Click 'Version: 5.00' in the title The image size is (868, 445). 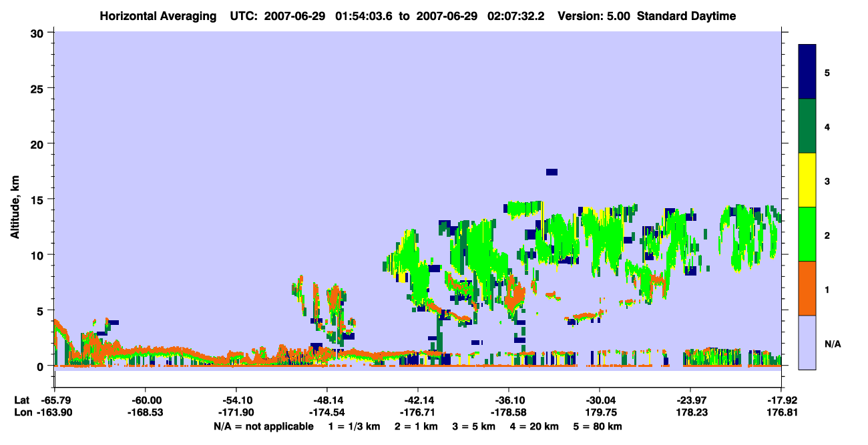[x=594, y=16]
